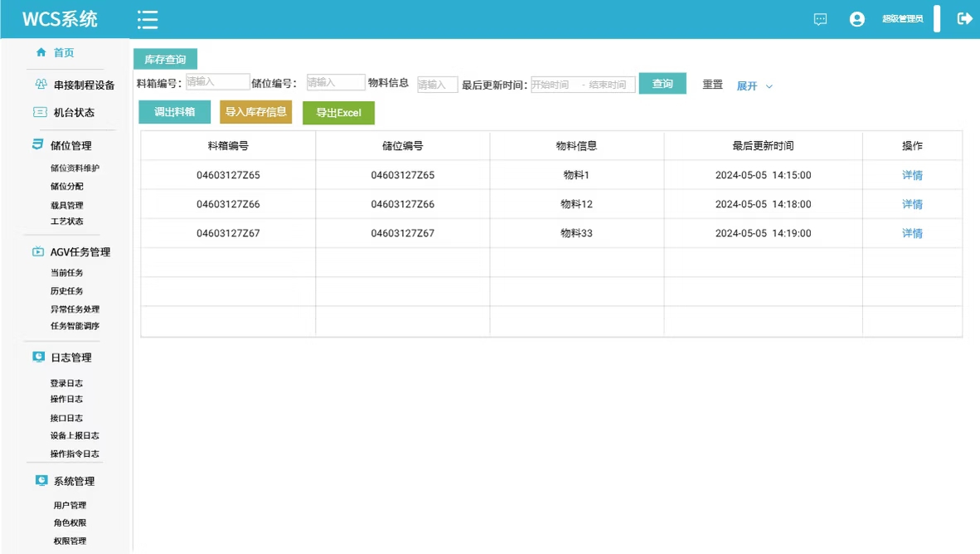
Task: Open 登录日志 menu item
Action: coord(66,383)
